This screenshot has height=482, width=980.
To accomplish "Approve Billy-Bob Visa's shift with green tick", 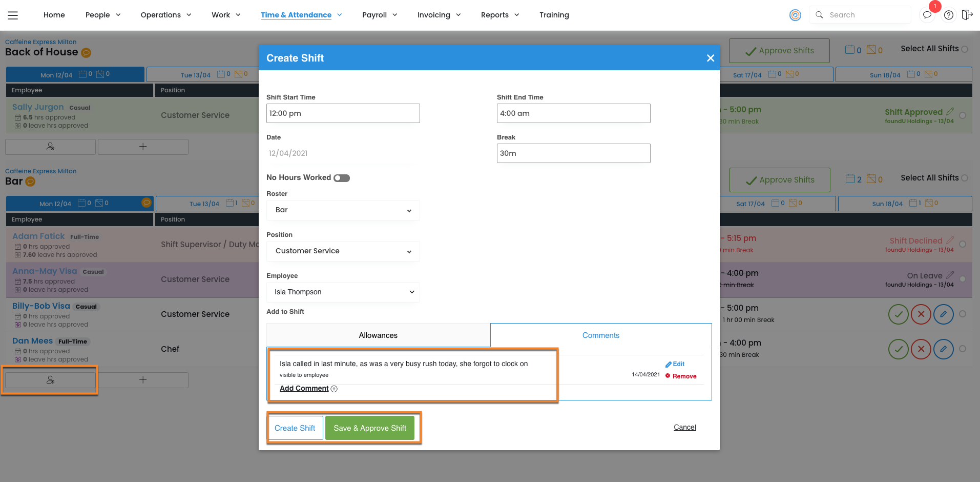I will tap(898, 314).
